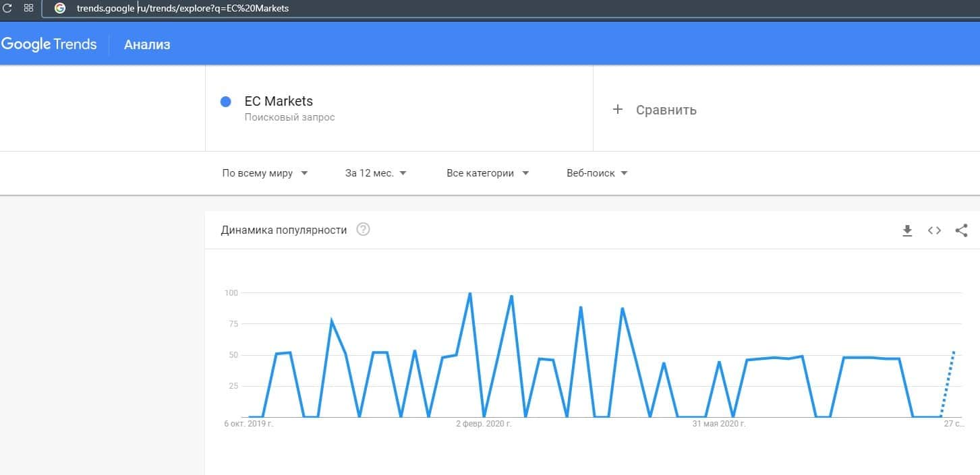The height and width of the screenshot is (475, 980).
Task: Share the popularity dynamics chart
Action: pyautogui.click(x=961, y=230)
